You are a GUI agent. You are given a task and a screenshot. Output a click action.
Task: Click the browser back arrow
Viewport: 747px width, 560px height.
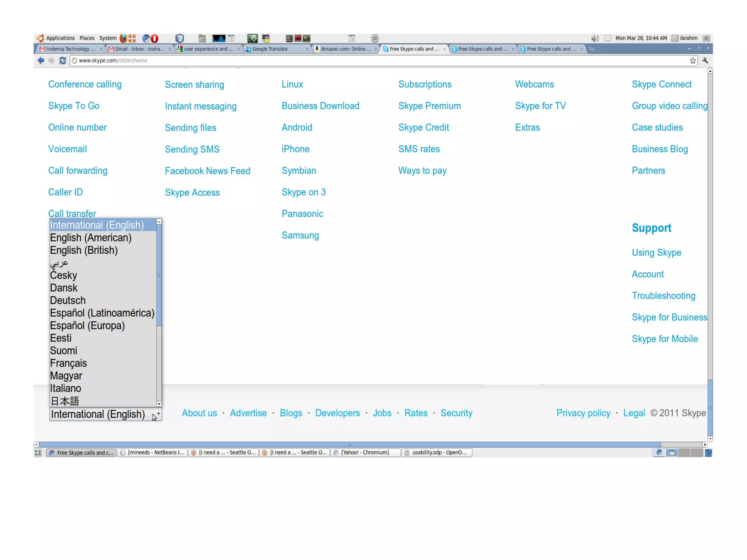coord(40,61)
